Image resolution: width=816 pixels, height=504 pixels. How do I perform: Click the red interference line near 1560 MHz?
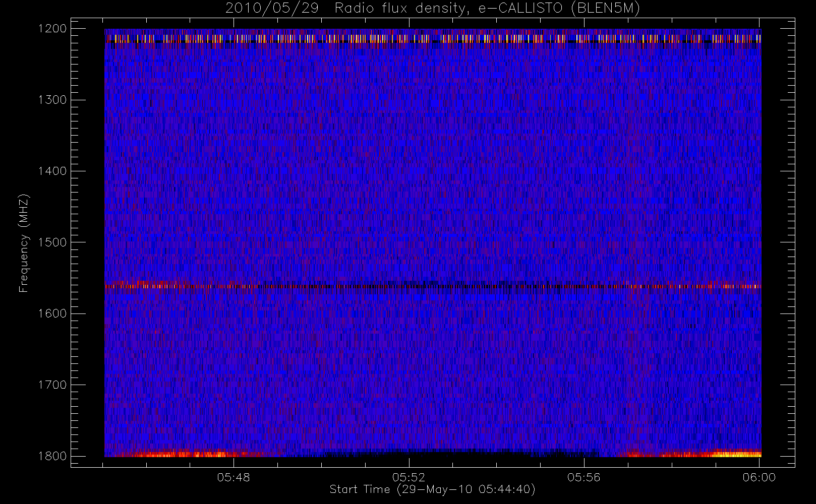pyautogui.click(x=433, y=286)
